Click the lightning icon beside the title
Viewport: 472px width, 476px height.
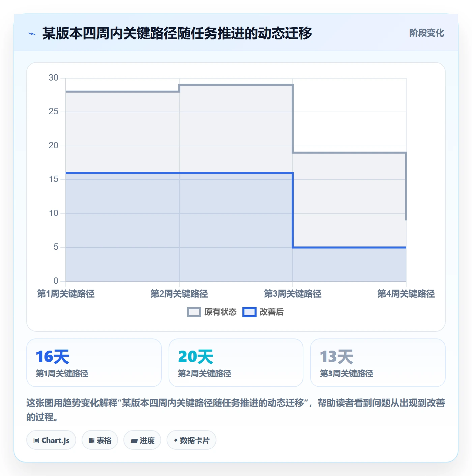[32, 34]
